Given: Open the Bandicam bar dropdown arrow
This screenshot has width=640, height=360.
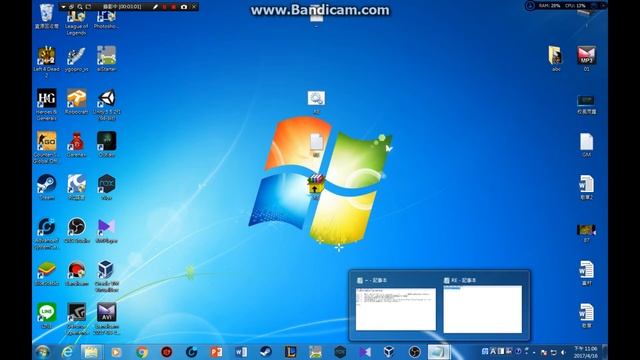Looking at the screenshot, I should click(63, 7).
